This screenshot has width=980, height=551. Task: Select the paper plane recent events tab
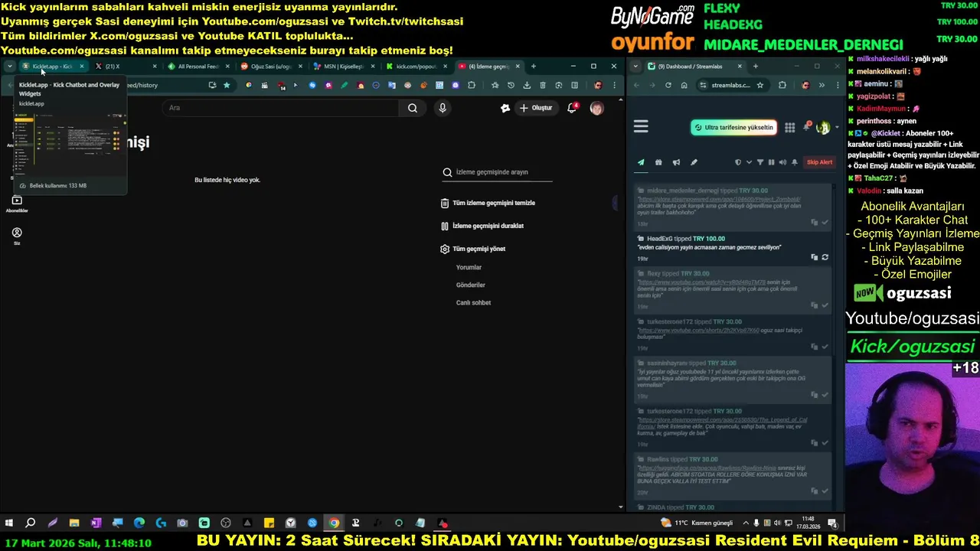pos(641,162)
